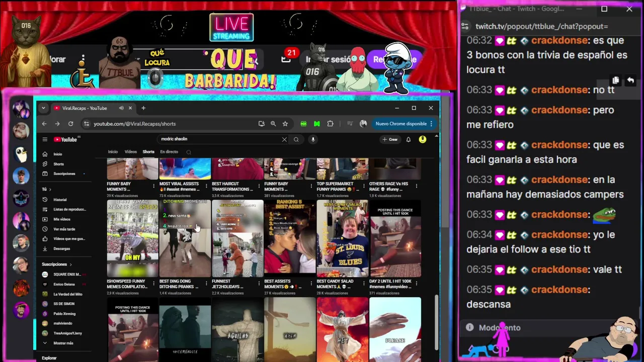Clear the search text with the X icon

(284, 140)
